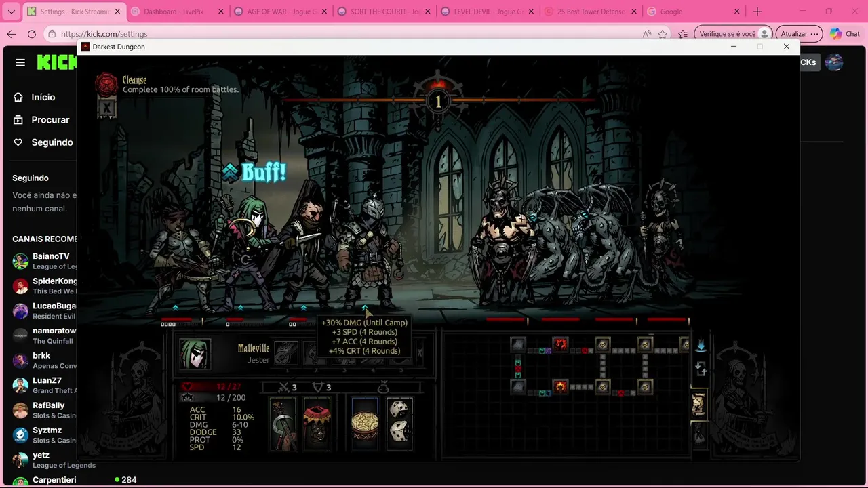Viewport: 868px width, 488px height.
Task: Select the jester armor equipment slot
Action: pos(317,424)
